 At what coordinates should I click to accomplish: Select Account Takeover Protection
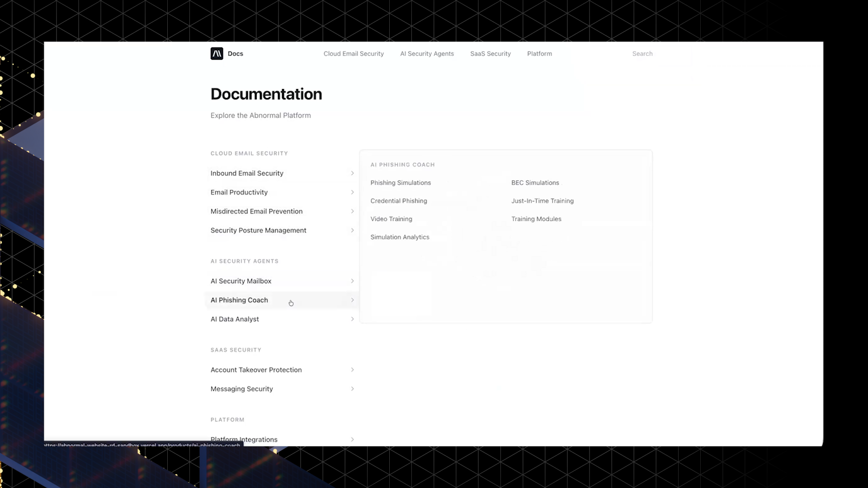point(256,370)
